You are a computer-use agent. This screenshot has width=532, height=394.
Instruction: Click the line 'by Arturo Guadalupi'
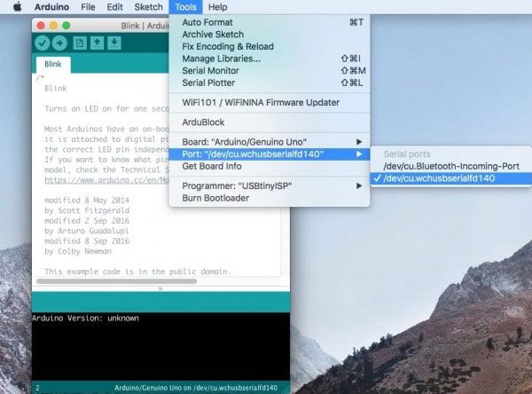[87, 231]
